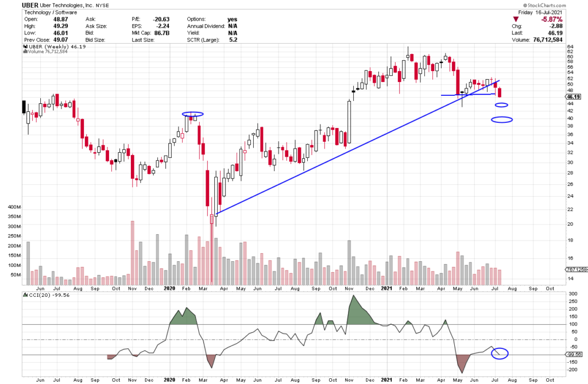Select the bold UBER ticker symbol in the title

click(x=30, y=5)
